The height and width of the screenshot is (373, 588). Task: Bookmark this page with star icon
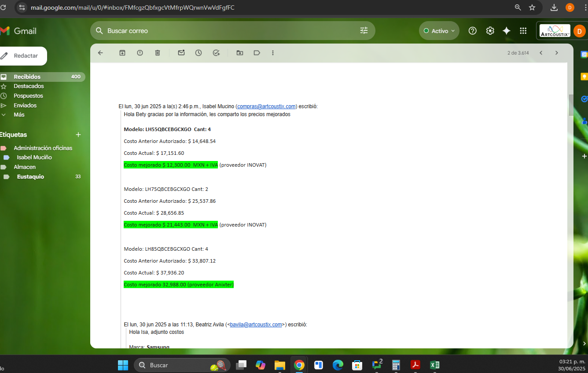[x=532, y=7]
